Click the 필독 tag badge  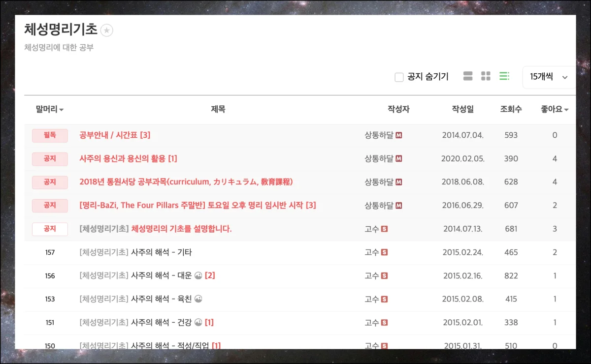coord(50,135)
